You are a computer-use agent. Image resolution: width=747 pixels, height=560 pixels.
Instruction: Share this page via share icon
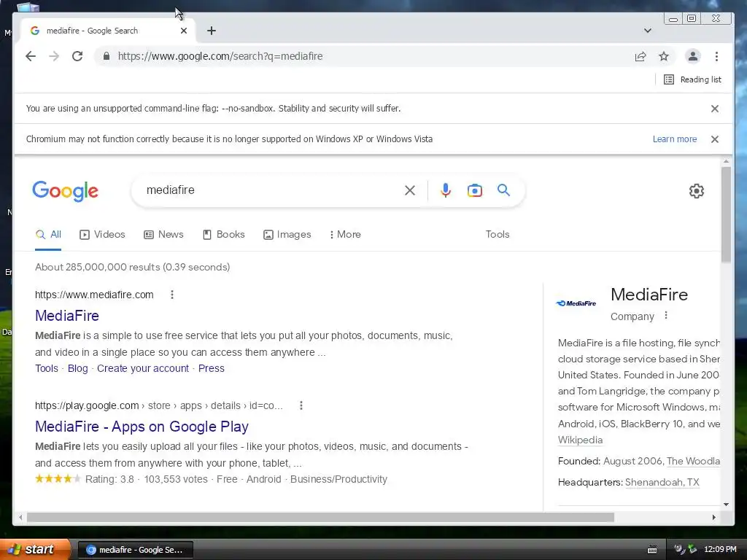pos(640,57)
